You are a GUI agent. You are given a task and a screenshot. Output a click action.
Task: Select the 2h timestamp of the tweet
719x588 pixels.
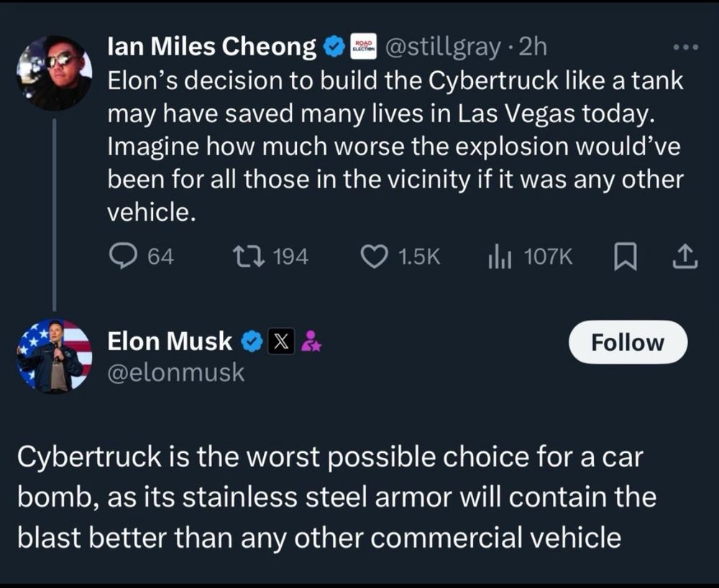coord(533,47)
